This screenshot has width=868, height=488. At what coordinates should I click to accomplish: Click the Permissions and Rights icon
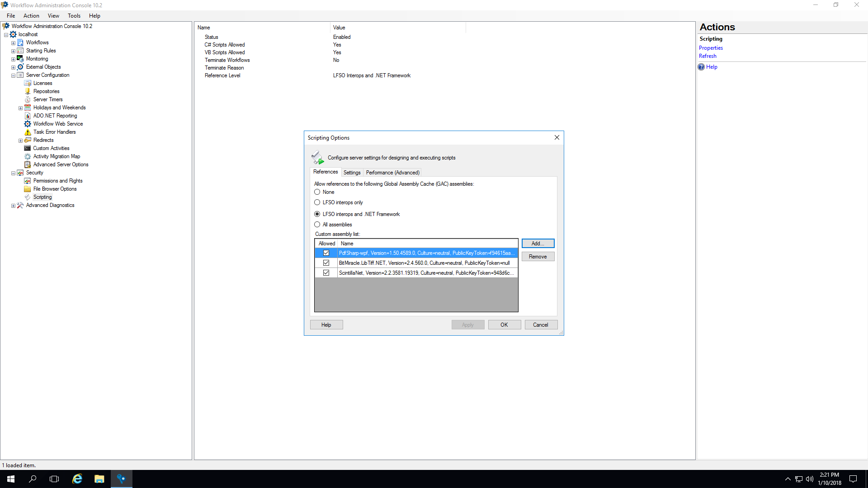click(x=28, y=181)
